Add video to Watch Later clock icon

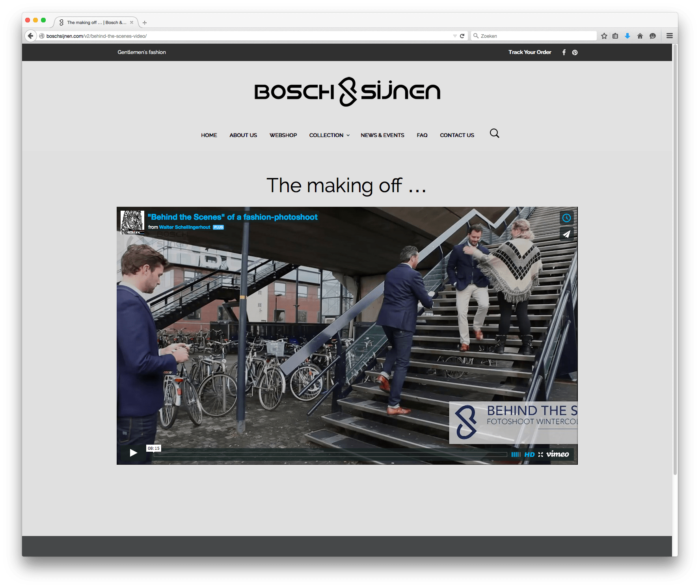[566, 218]
